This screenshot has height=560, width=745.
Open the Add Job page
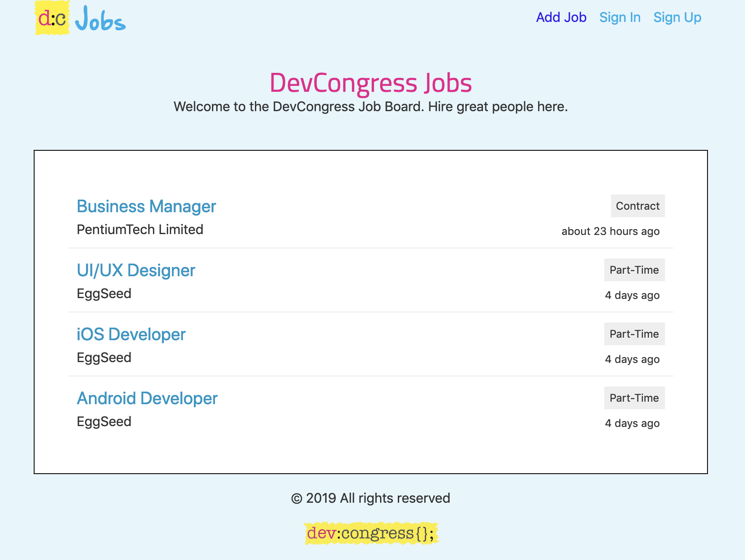[x=561, y=17]
